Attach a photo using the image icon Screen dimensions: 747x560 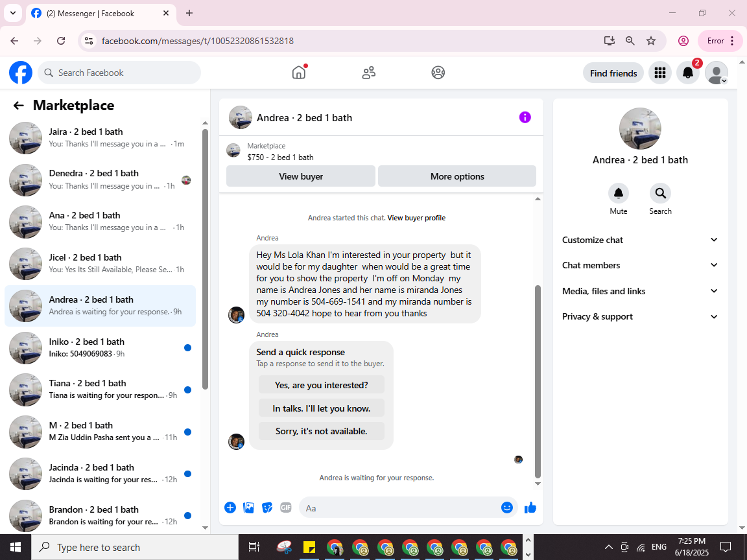249,507
